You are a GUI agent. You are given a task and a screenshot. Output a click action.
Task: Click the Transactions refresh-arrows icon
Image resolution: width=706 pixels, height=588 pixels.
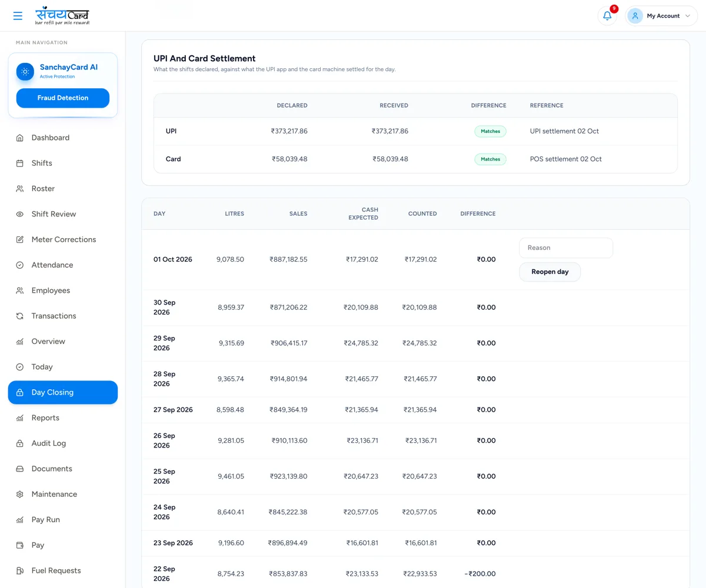[19, 316]
